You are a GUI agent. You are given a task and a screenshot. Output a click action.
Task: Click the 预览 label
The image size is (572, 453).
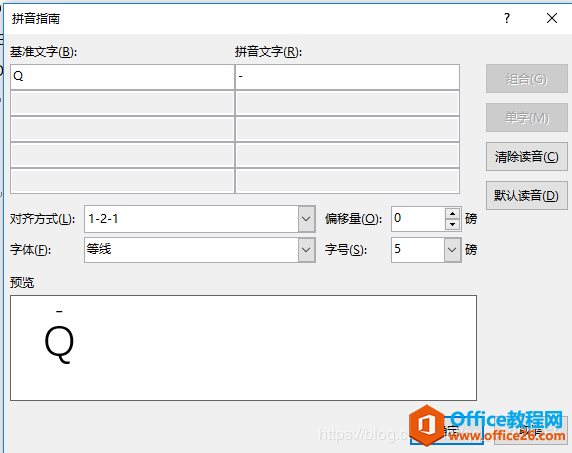(x=22, y=283)
